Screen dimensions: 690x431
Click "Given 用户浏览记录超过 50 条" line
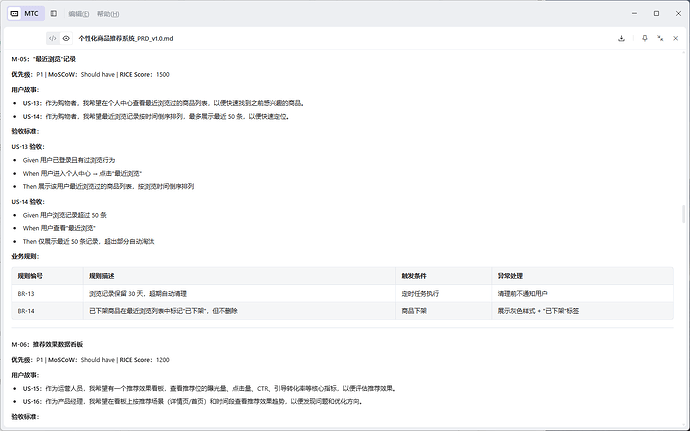pyautogui.click(x=65, y=215)
